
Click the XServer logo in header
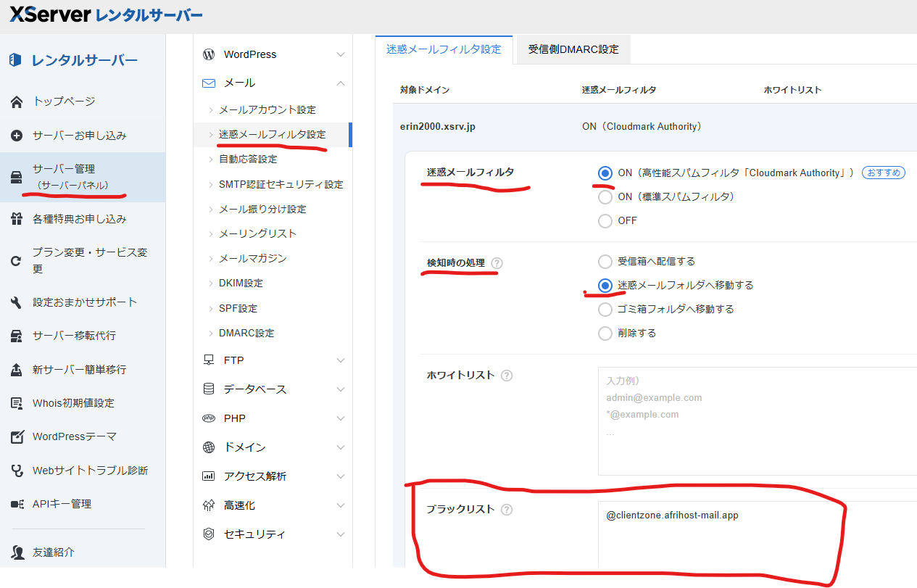(x=107, y=15)
